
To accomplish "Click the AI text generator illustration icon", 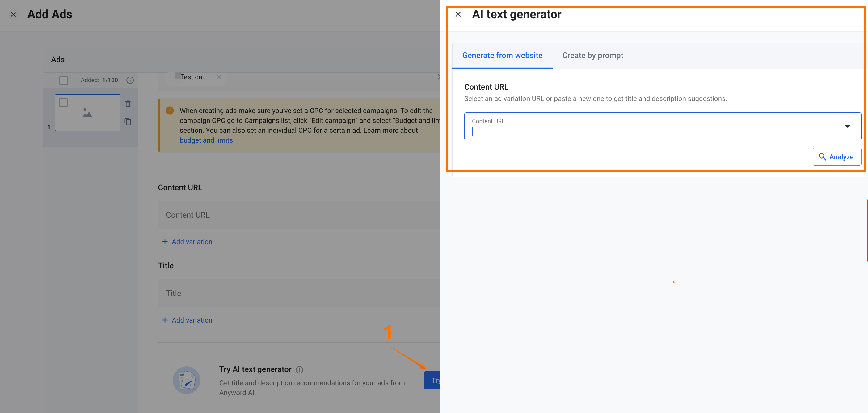I will 186,380.
